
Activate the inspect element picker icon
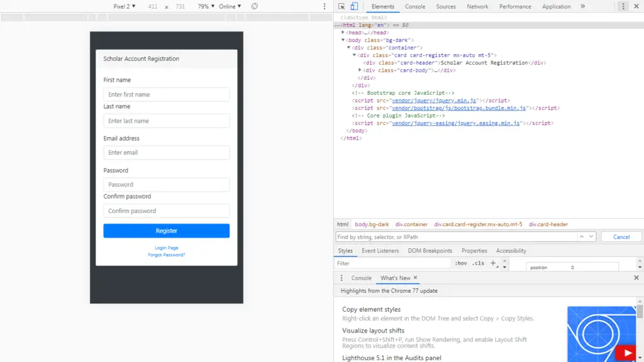tap(341, 6)
